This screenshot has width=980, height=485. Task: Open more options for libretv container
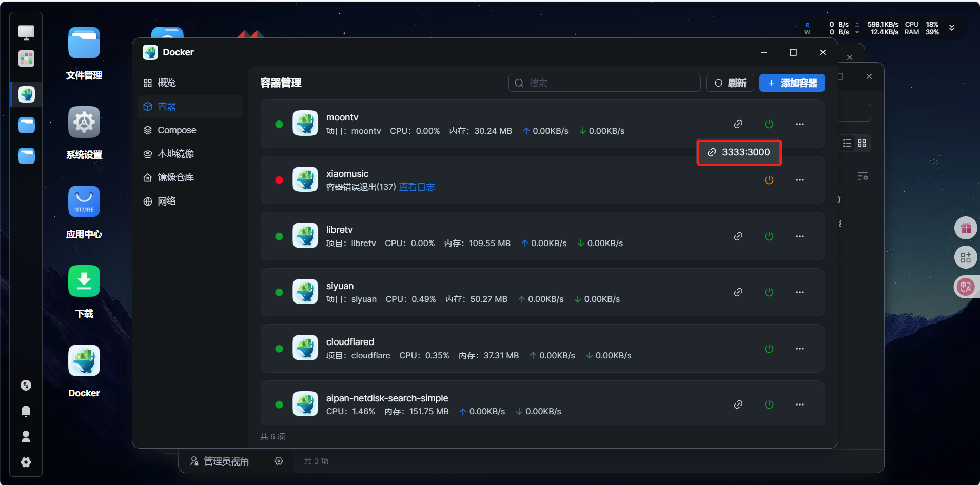pos(800,236)
